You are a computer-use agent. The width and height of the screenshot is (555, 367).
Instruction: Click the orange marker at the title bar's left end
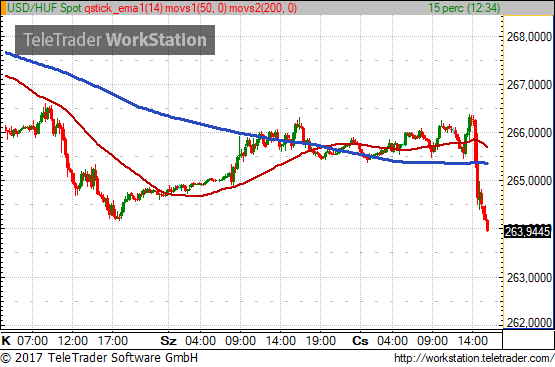click(3, 8)
